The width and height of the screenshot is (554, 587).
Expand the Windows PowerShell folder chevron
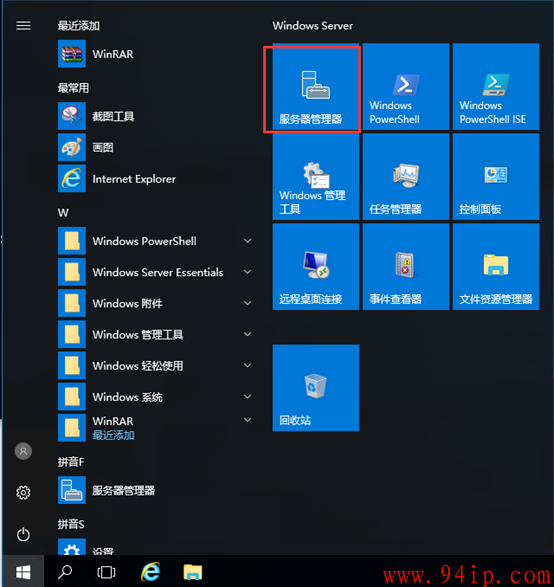pyautogui.click(x=247, y=241)
